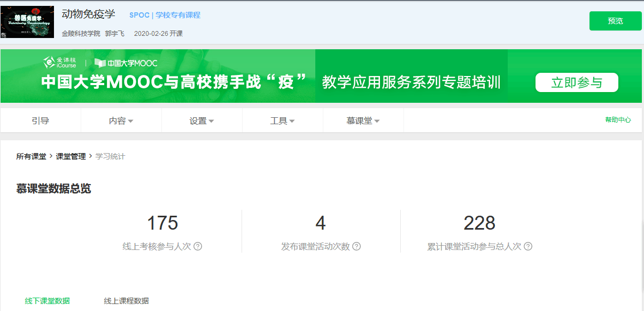This screenshot has width=644, height=311.
Task: Expand the 慕课堂 dropdown menu
Action: [x=363, y=121]
